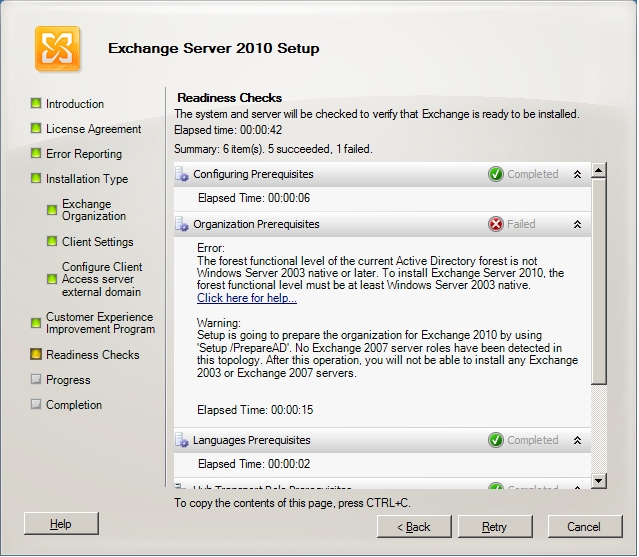Click the Languages Prerequisites header text
This screenshot has height=557, width=639.
tap(252, 440)
